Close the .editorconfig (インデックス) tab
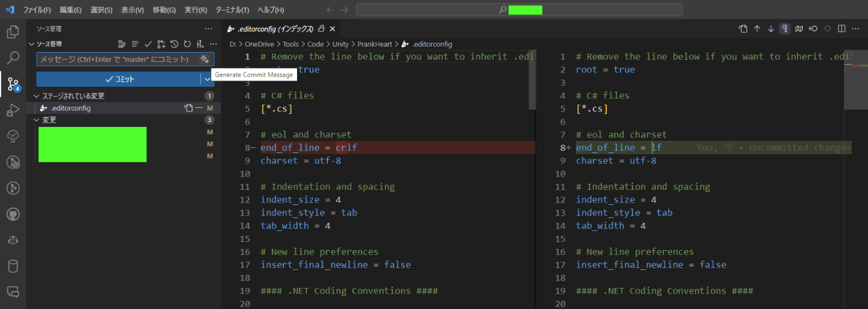 332,29
